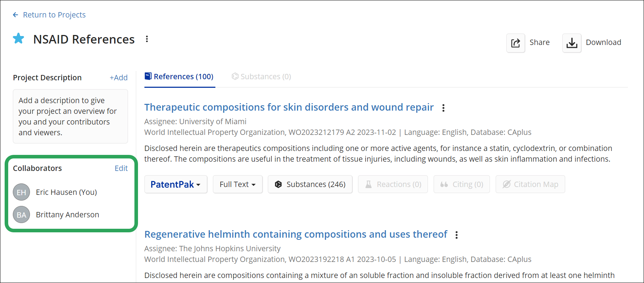The width and height of the screenshot is (644, 283).
Task: Click the References tab book icon
Action: (x=148, y=76)
